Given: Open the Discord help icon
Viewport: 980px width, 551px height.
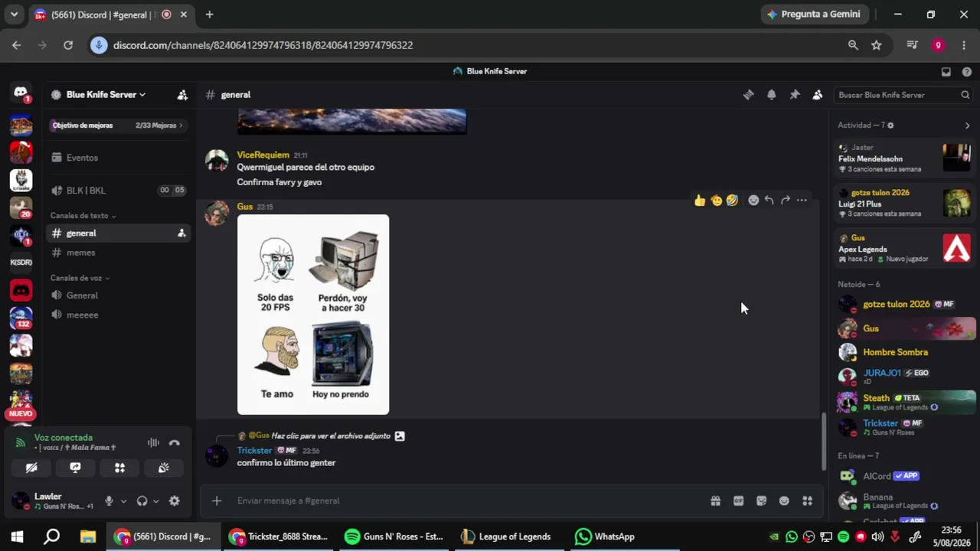Looking at the screenshot, I should pyautogui.click(x=967, y=72).
